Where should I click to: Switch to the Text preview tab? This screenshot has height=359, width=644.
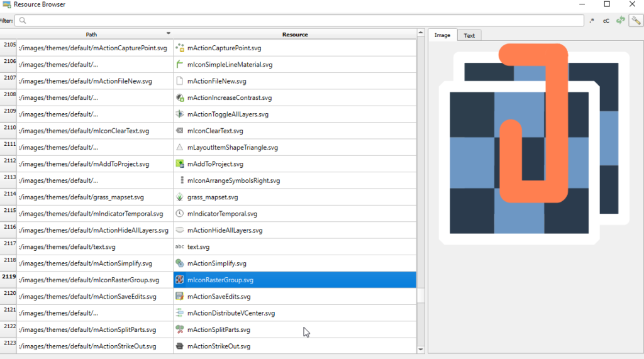coord(469,35)
